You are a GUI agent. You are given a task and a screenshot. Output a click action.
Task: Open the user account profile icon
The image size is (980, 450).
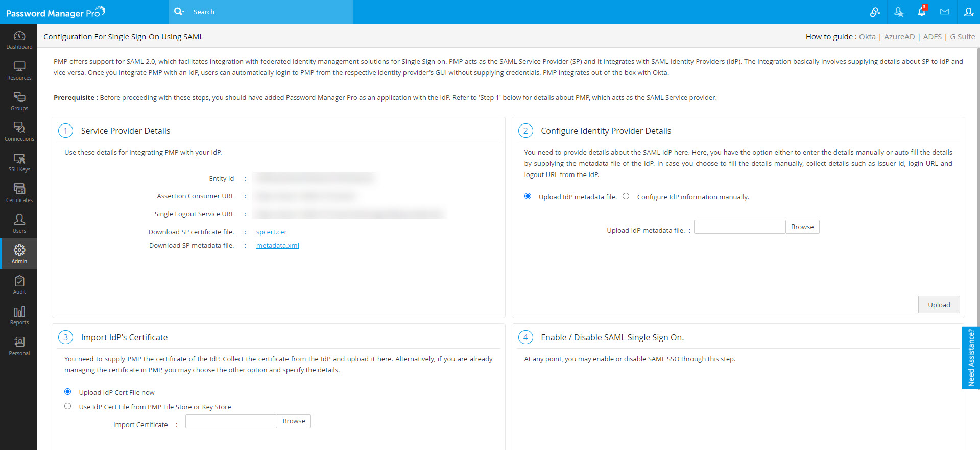pyautogui.click(x=968, y=12)
